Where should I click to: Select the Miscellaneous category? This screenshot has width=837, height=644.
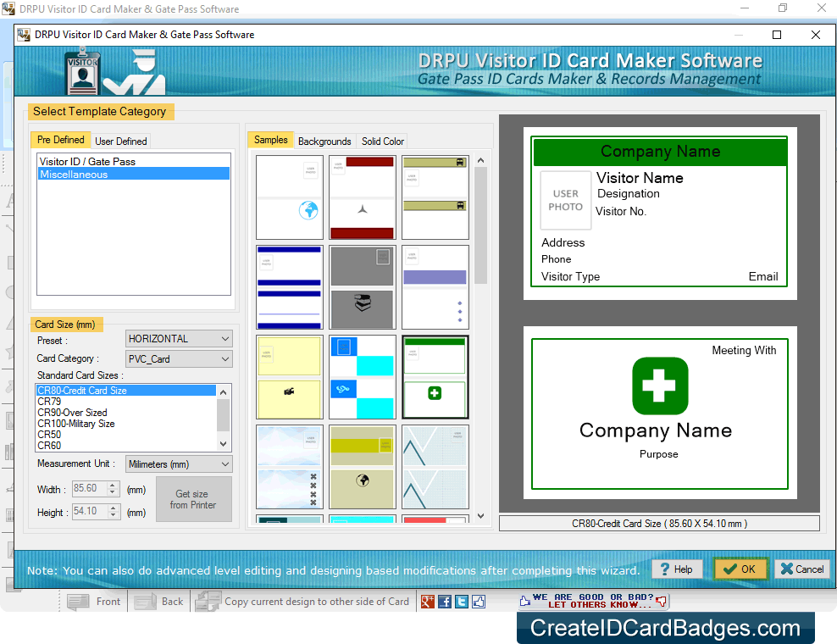pyautogui.click(x=134, y=174)
